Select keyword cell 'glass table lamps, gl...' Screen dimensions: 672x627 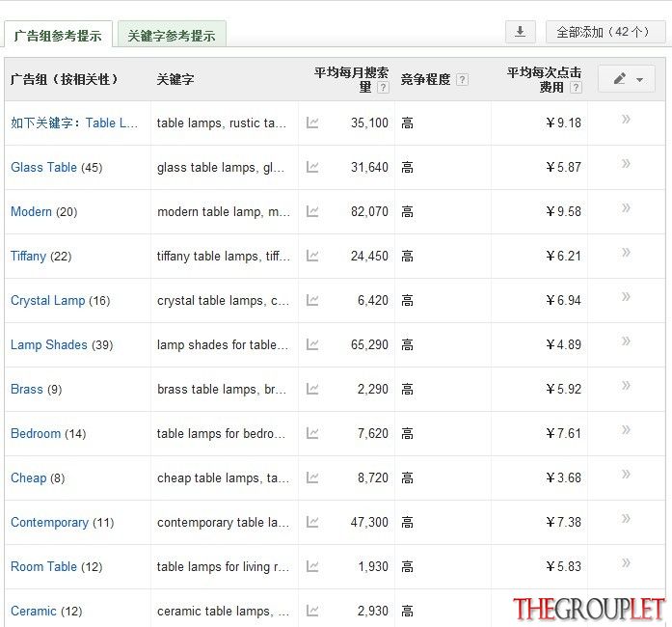(x=221, y=167)
